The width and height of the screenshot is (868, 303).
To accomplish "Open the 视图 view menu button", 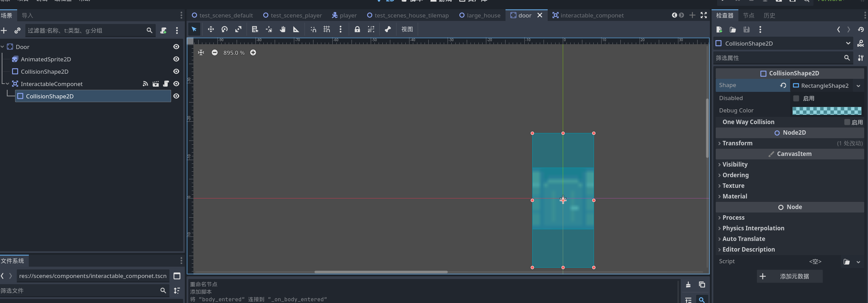I will [x=407, y=29].
